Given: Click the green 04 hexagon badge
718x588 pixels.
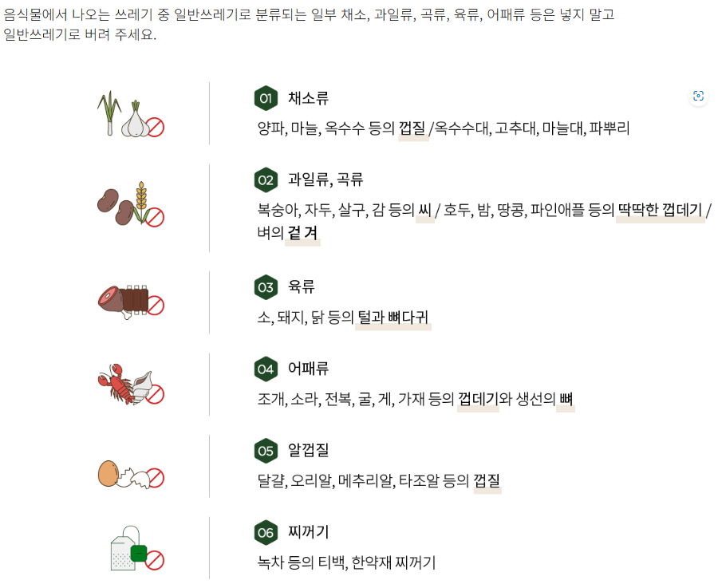Looking at the screenshot, I should pyautogui.click(x=266, y=369).
